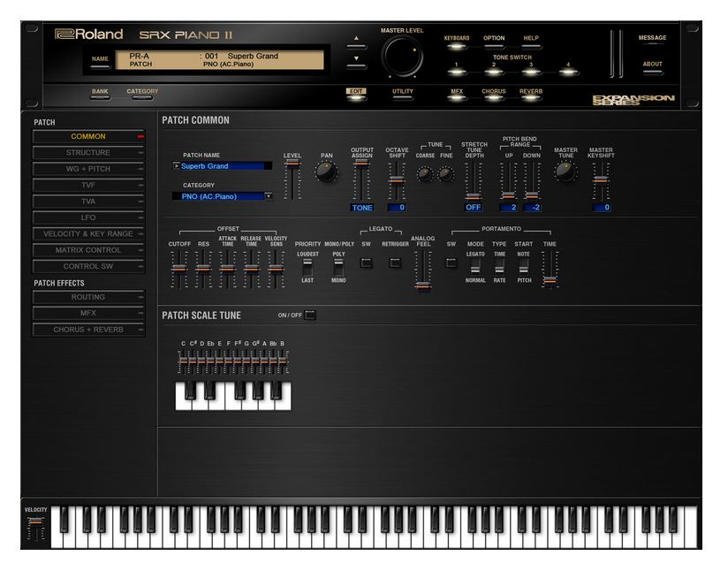Open the Control SW section
The width and height of the screenshot is (728, 571).
88,266
